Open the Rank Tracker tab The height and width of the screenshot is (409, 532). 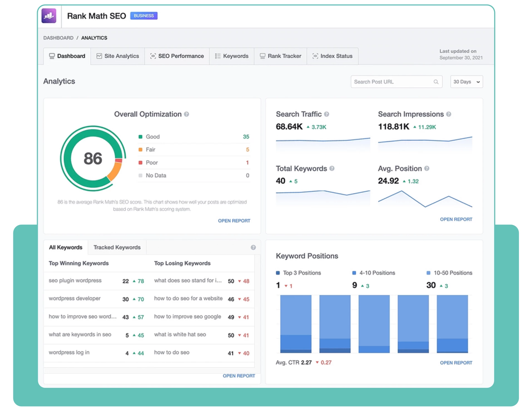point(280,56)
